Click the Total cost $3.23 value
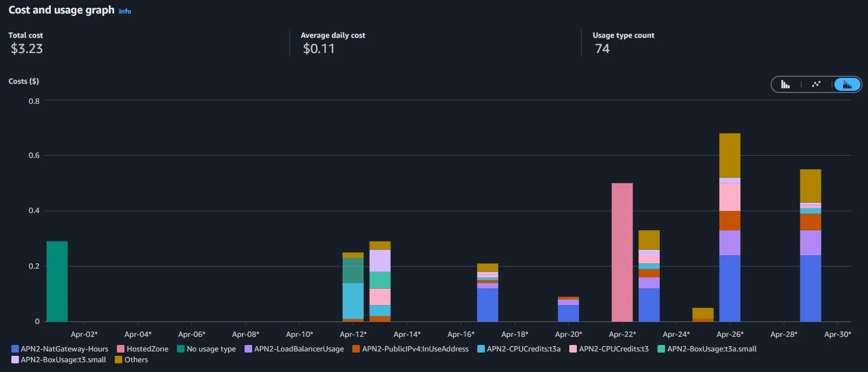868x372 pixels. click(27, 49)
